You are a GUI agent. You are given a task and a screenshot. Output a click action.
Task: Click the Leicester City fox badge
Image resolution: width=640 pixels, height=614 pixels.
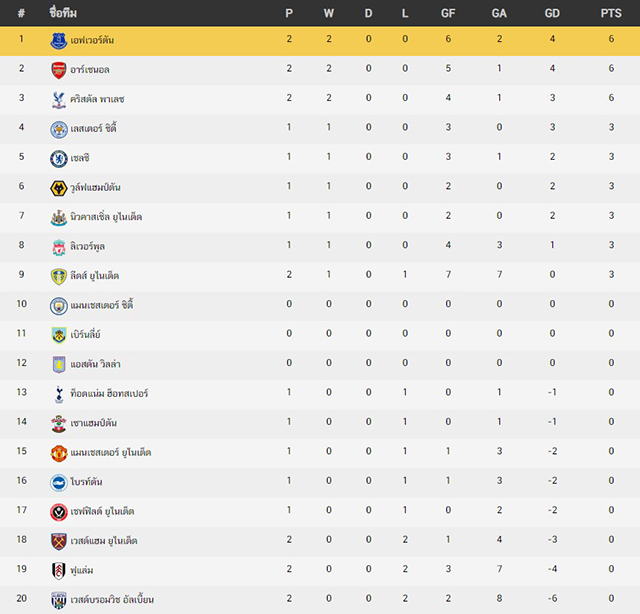click(58, 129)
